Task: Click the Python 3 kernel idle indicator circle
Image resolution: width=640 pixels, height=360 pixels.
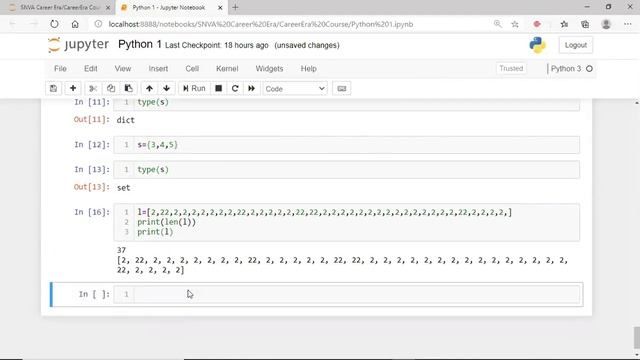Action: coord(589,69)
